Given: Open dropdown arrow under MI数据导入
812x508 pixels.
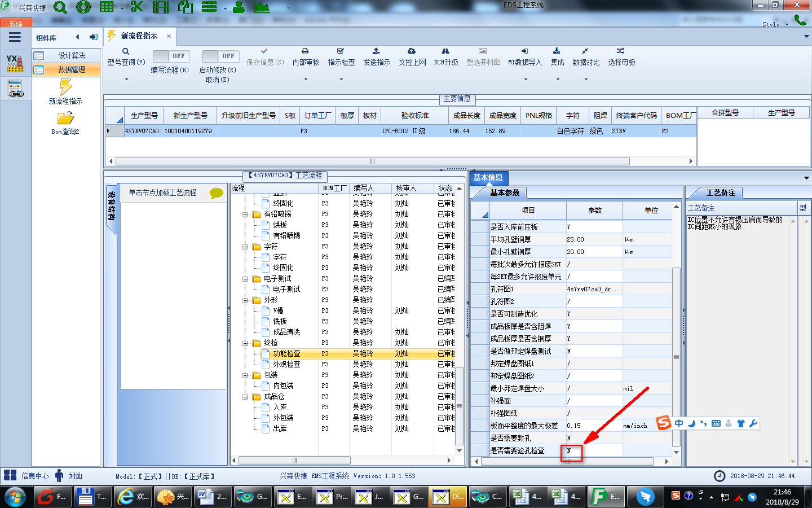Looking at the screenshot, I should pos(524,80).
